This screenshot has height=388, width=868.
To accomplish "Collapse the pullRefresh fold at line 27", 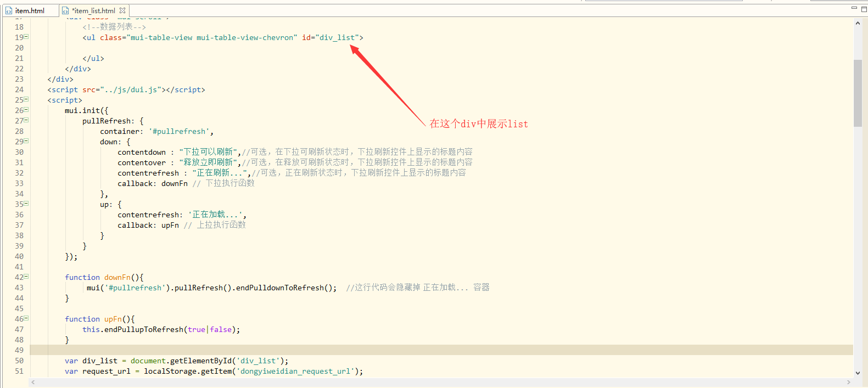I will pos(26,120).
